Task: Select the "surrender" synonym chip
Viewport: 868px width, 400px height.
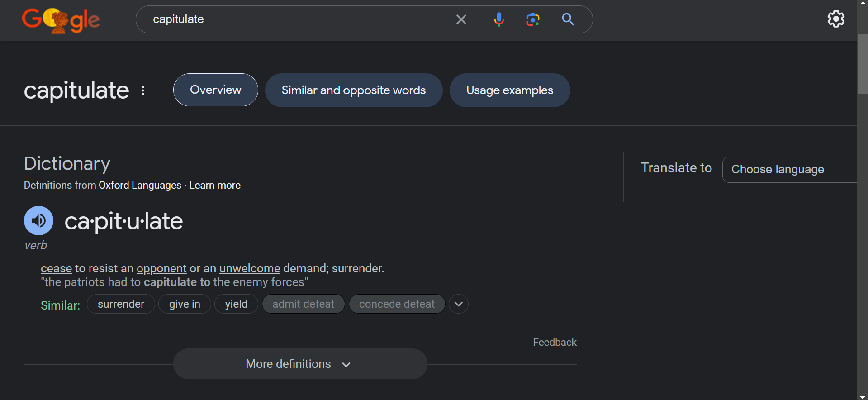Action: coord(121,304)
